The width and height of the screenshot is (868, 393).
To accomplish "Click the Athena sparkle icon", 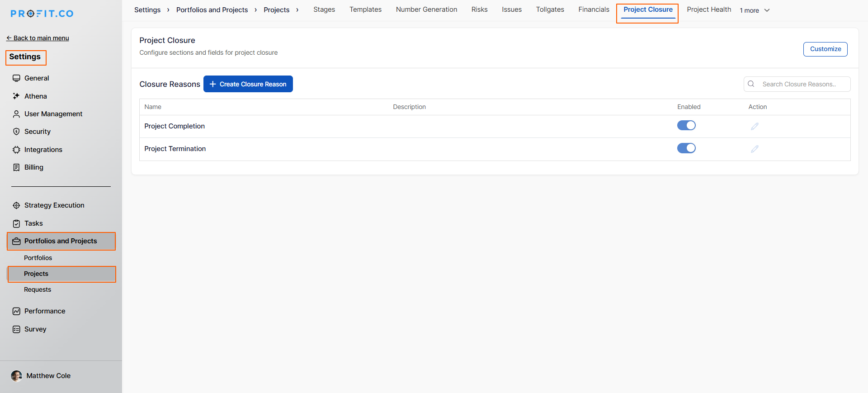I will [16, 96].
